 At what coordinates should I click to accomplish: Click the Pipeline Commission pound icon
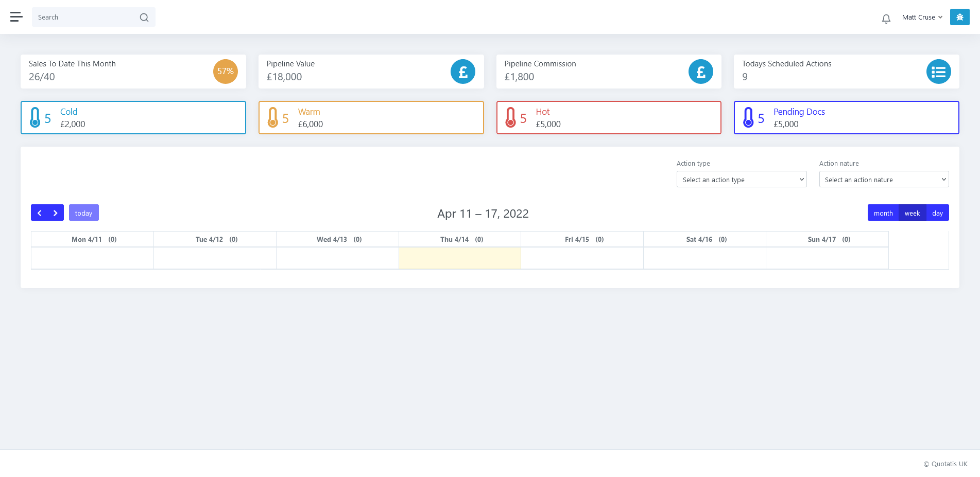click(700, 72)
